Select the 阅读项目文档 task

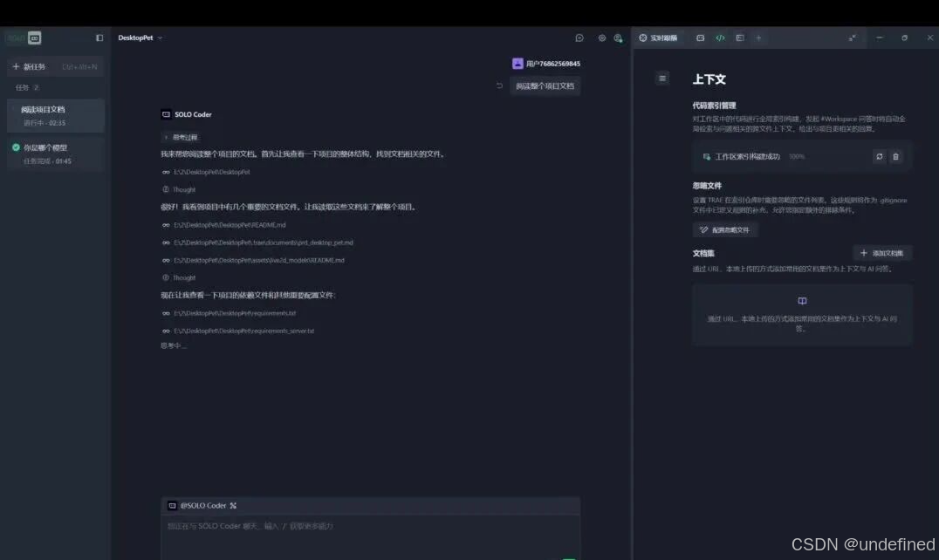(x=56, y=115)
